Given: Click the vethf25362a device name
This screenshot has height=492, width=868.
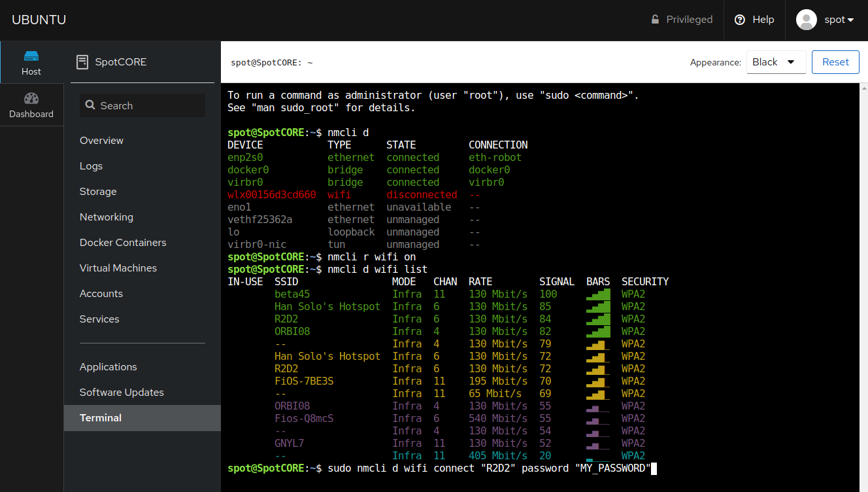Looking at the screenshot, I should tap(260, 220).
